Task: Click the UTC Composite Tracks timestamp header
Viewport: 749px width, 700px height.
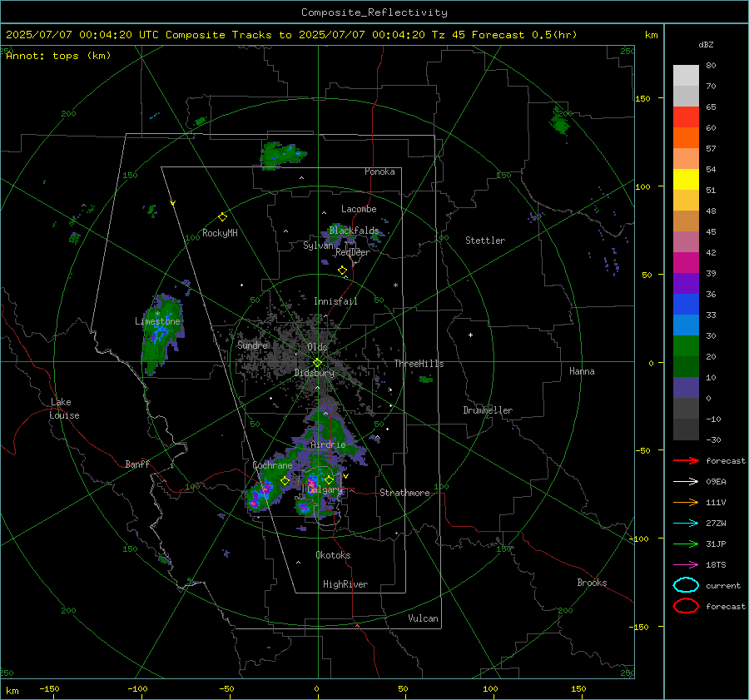Action: pyautogui.click(x=291, y=35)
